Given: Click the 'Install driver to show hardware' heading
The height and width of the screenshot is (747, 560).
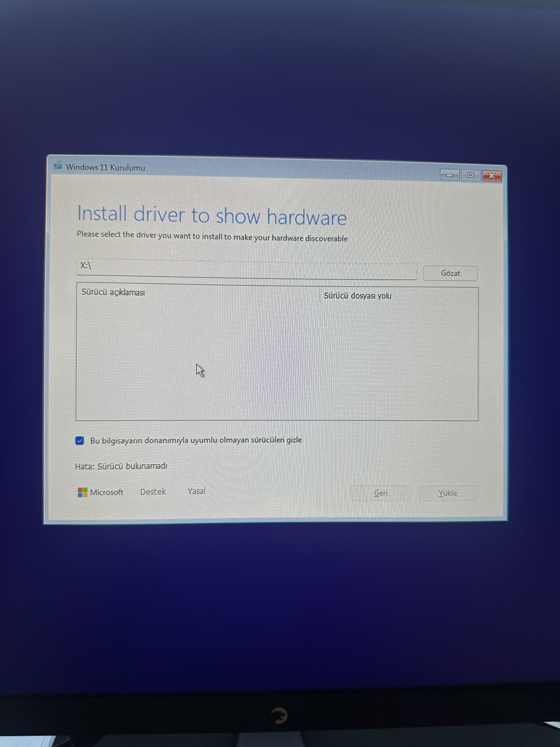Looking at the screenshot, I should [x=212, y=215].
